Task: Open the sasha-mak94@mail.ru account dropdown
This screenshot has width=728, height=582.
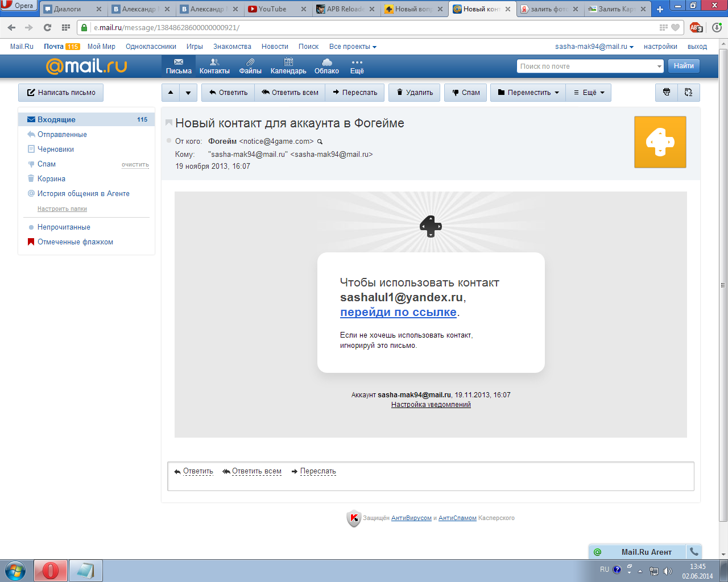Action: tap(594, 47)
